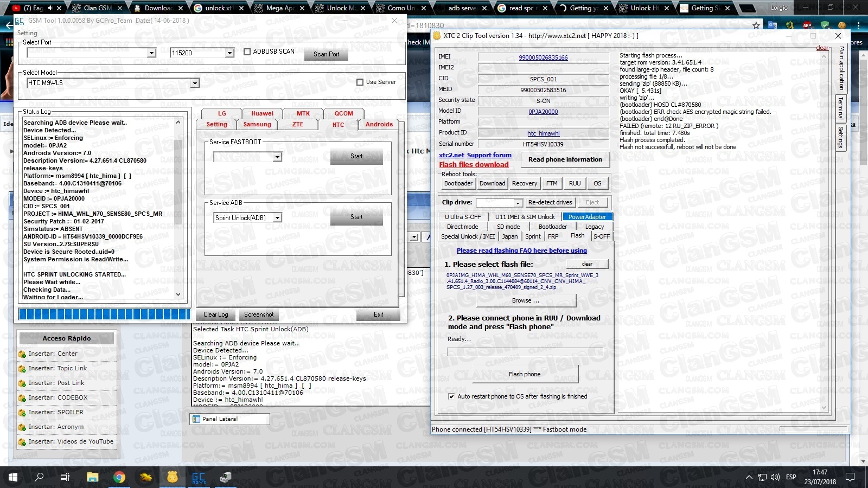Open taskbar search magnifier
Screen dimensions: 868x488
39,477
